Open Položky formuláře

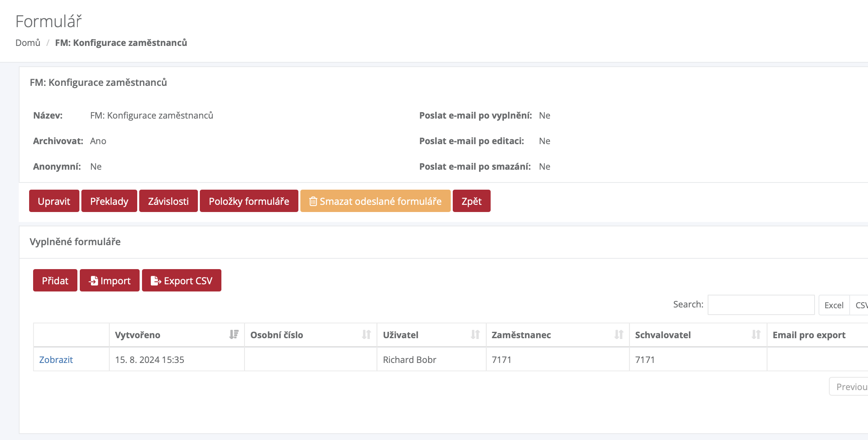[x=249, y=201]
